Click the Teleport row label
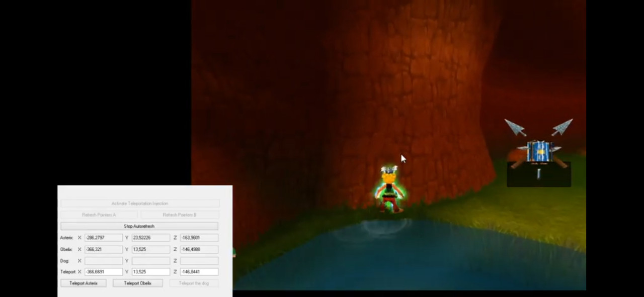Image resolution: width=644 pixels, height=297 pixels. click(x=67, y=272)
